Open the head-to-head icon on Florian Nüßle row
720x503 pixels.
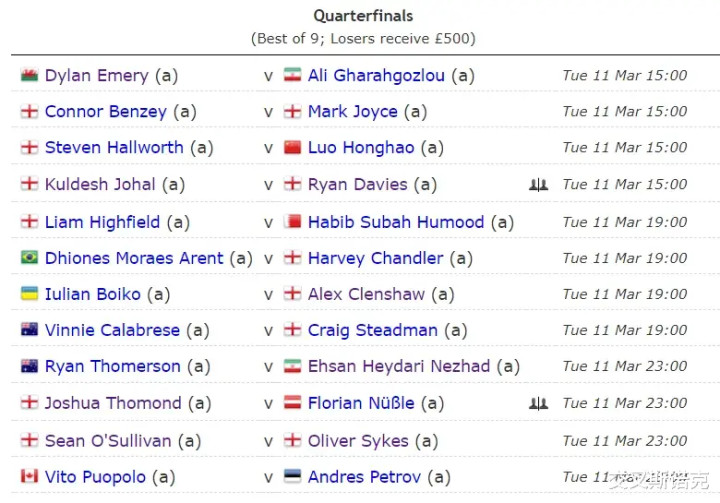coord(538,403)
